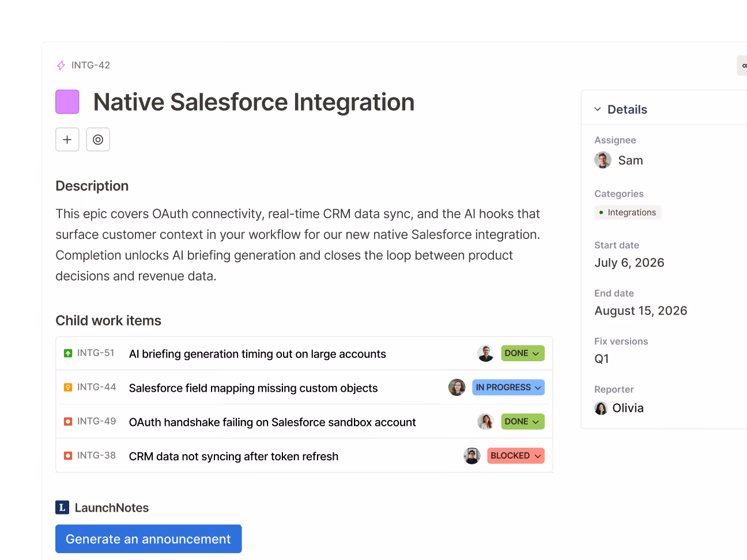Click the epic title Native Salesforce Integration
This screenshot has height=560, width=747.
254,103
